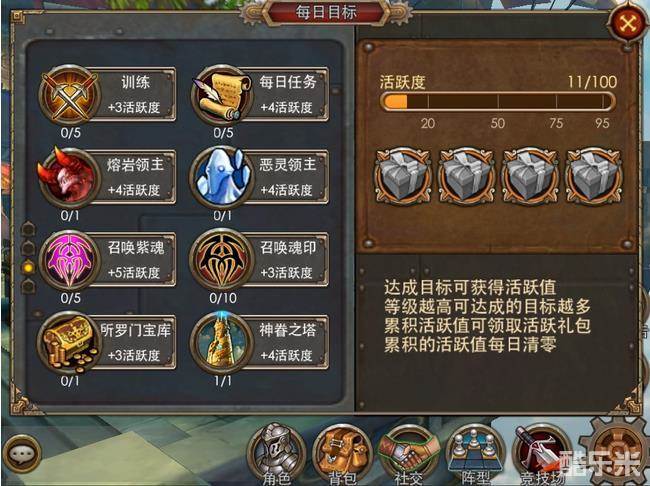Open the 背包 backpack menu

tap(342, 455)
